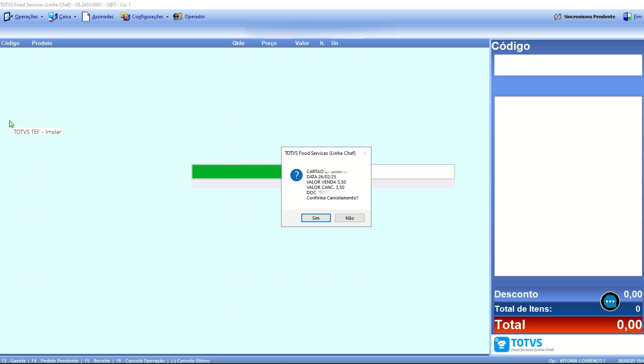Click the Produto column header
Viewport: 644px width, 364px height.
point(42,43)
